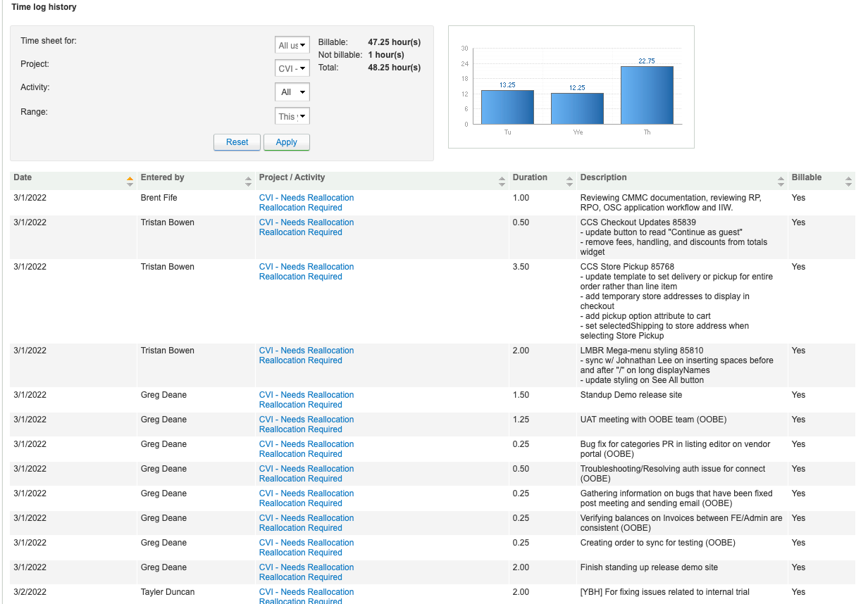Image resolution: width=868 pixels, height=604 pixels.
Task: Select the Creating order to sync description
Action: tap(658, 543)
